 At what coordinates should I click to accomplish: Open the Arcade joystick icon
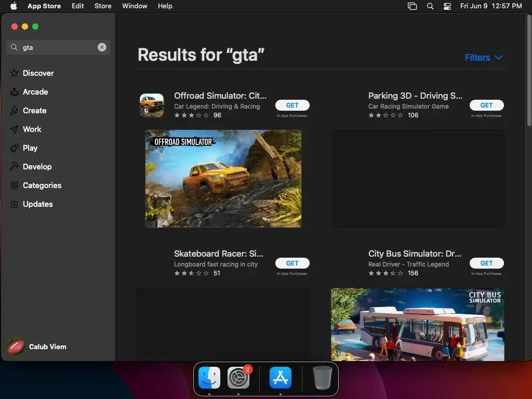click(14, 91)
